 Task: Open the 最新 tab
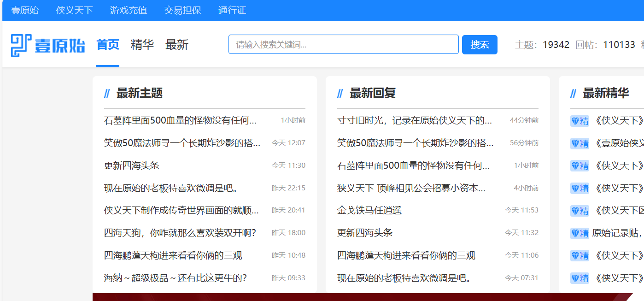tap(177, 45)
